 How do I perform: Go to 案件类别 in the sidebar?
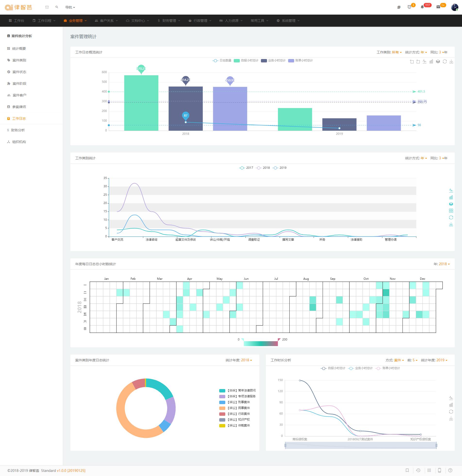[x=19, y=60]
